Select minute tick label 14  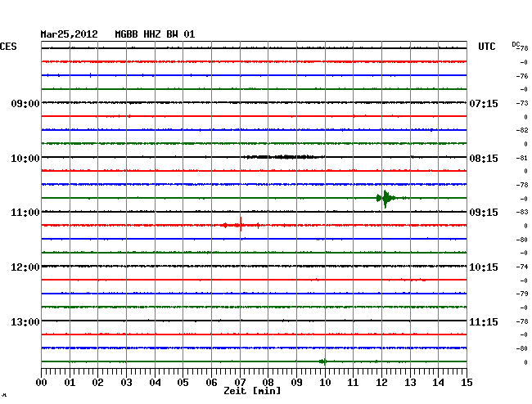438,382
